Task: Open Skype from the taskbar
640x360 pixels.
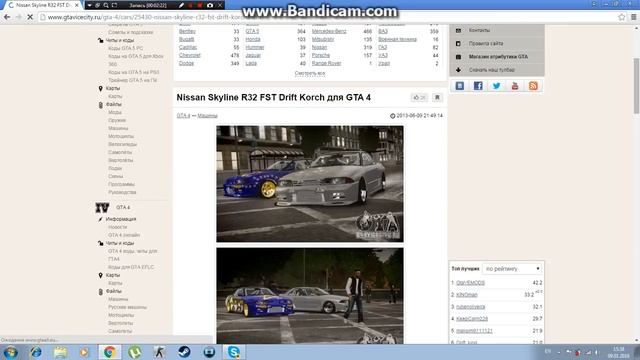Action: (x=233, y=352)
